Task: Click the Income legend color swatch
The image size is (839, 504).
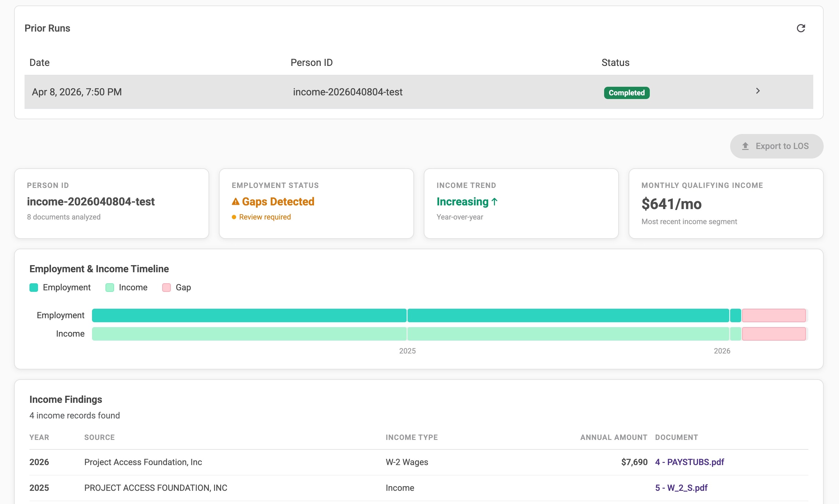Action: pos(110,288)
